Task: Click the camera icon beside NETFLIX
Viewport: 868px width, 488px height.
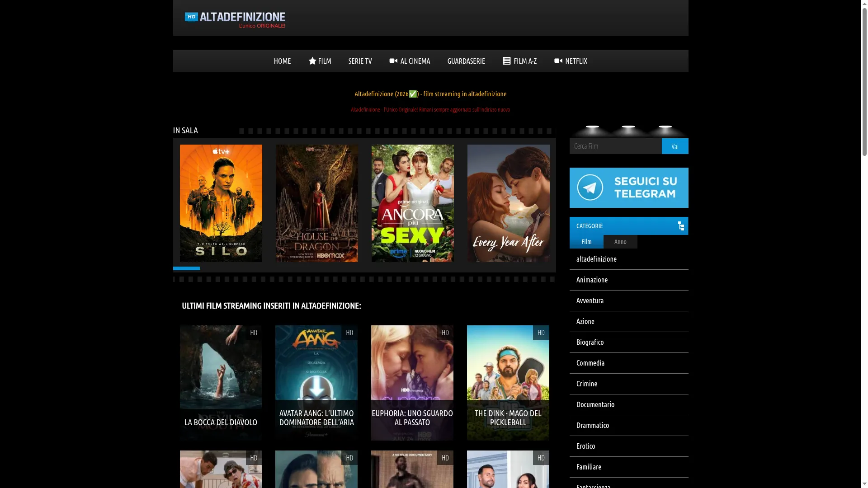Action: point(558,61)
